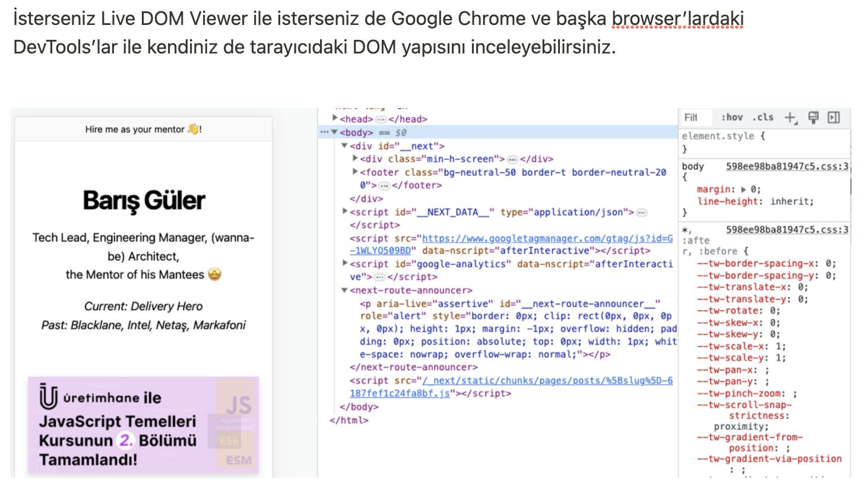The height and width of the screenshot is (492, 868).
Task: Click the Current: Delivery Hero text
Action: tap(143, 306)
